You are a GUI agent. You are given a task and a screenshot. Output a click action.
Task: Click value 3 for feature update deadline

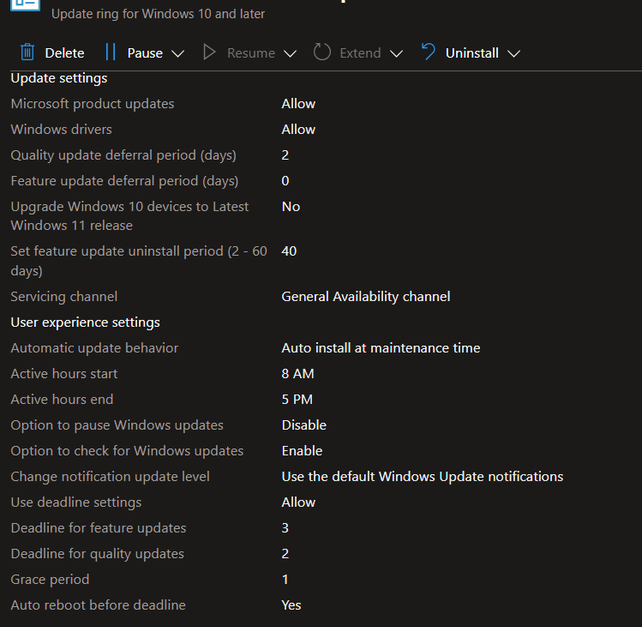coord(285,528)
